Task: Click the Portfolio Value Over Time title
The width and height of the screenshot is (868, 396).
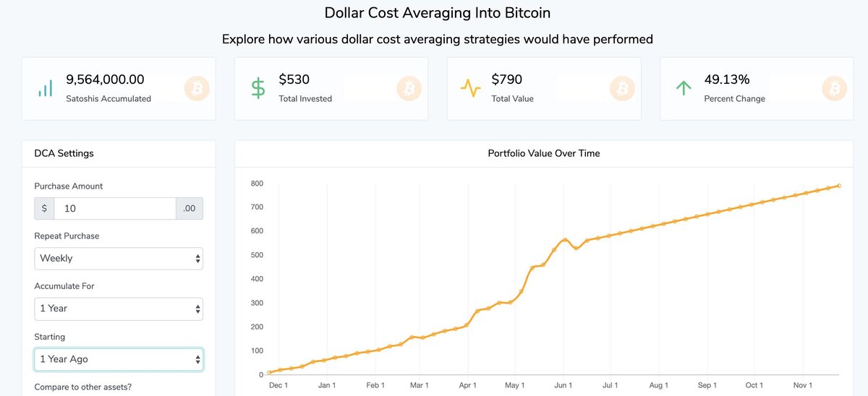Action: pyautogui.click(x=543, y=153)
